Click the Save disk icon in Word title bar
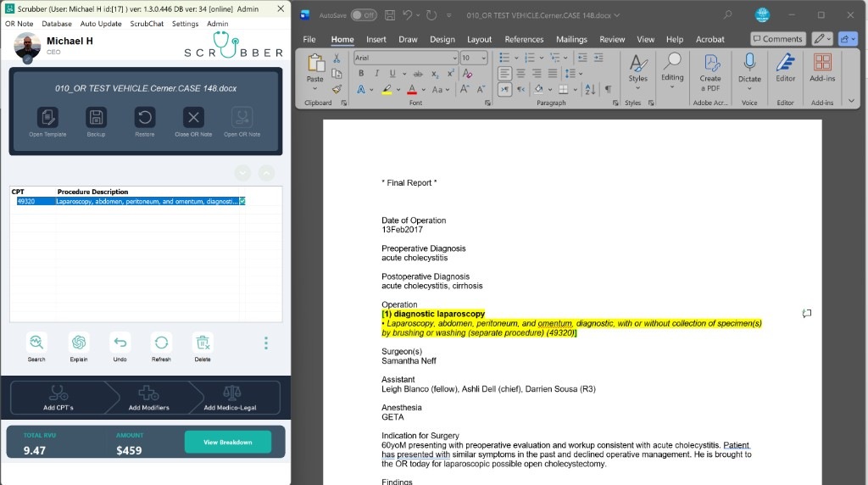The height and width of the screenshot is (485, 868). [390, 15]
